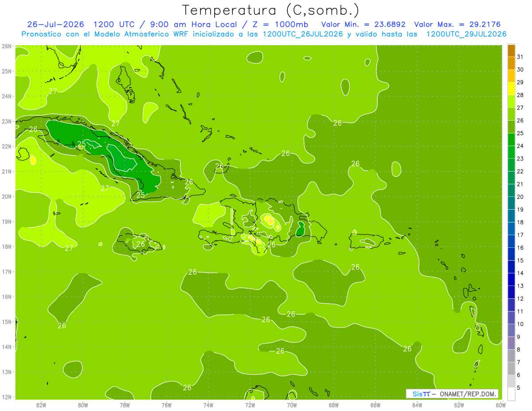Click the 74W longitude axis label
Screen dimensions: 532x411
coord(208,405)
